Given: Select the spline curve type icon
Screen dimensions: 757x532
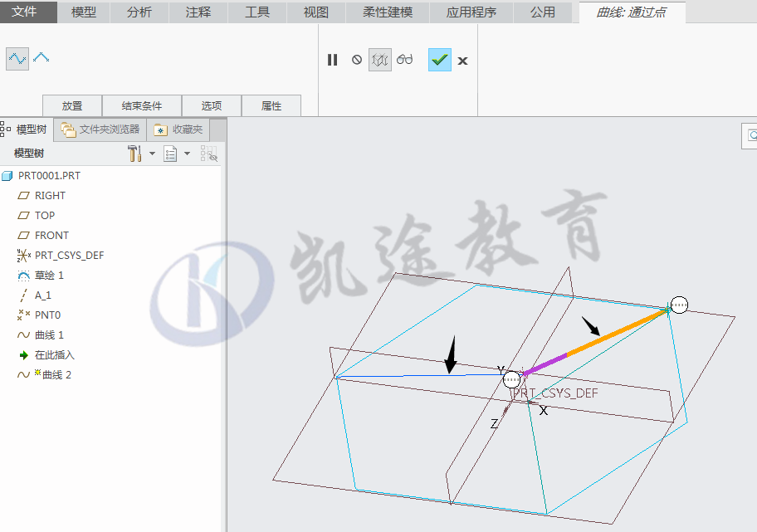Looking at the screenshot, I should [x=17, y=59].
